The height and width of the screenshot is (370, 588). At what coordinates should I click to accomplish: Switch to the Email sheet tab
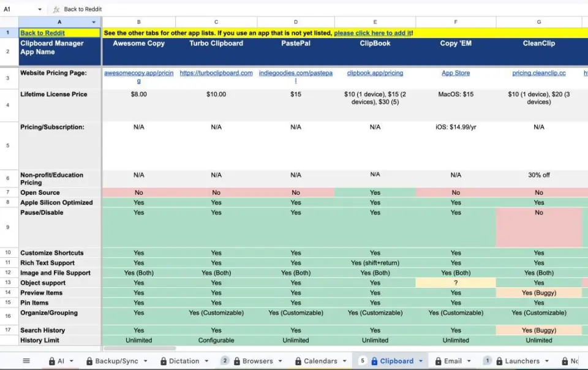[453, 361]
